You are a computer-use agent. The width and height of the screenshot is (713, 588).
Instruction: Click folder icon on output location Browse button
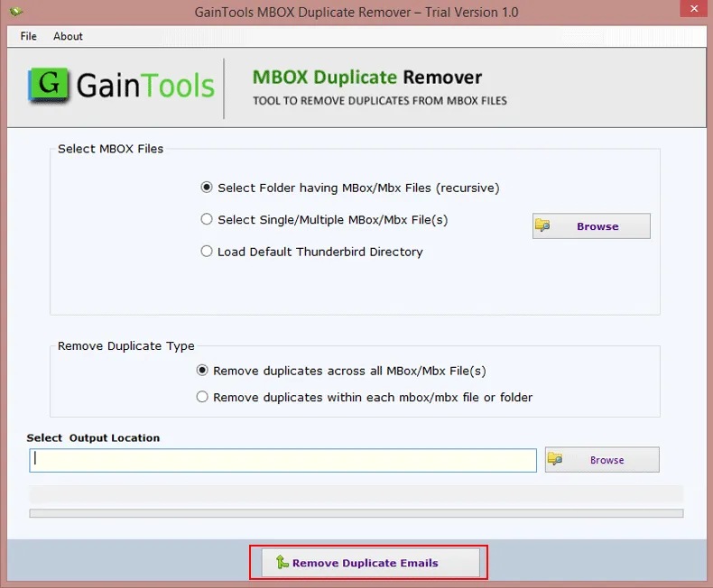click(555, 459)
